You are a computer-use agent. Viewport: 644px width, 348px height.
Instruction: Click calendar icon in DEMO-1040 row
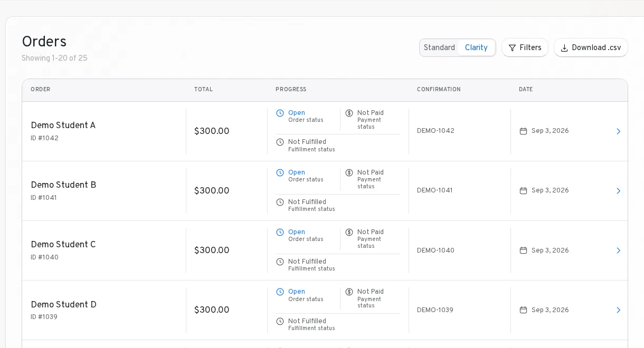(523, 250)
